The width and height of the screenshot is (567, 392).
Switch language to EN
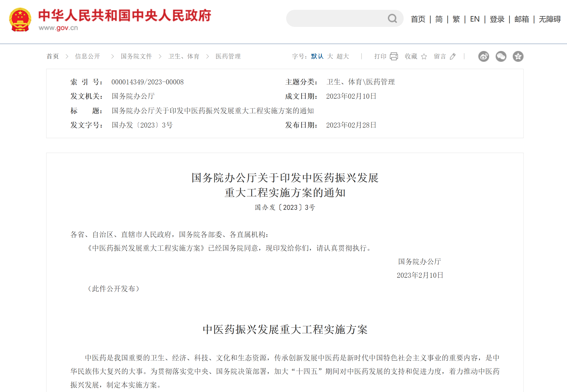[475, 19]
